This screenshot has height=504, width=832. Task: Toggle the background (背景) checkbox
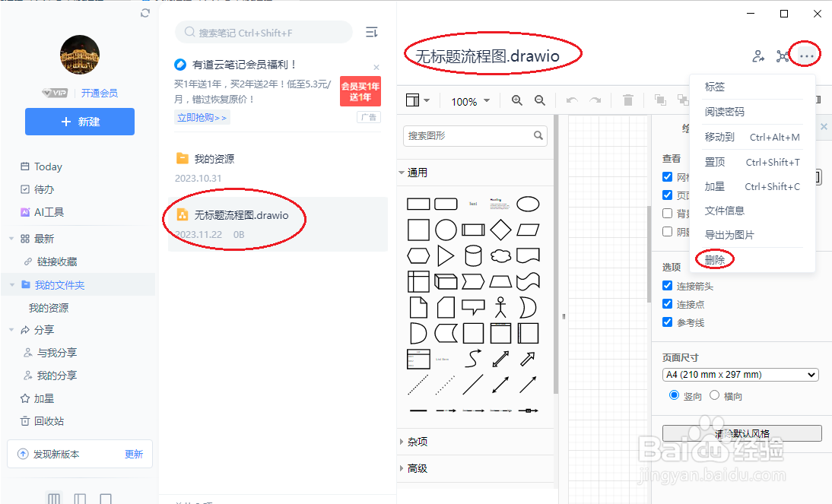point(668,214)
